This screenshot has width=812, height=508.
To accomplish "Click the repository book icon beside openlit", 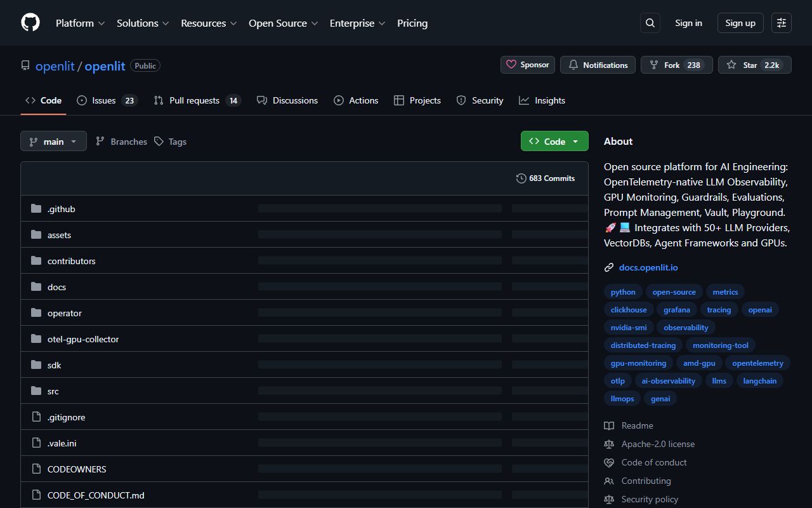I will click(25, 65).
